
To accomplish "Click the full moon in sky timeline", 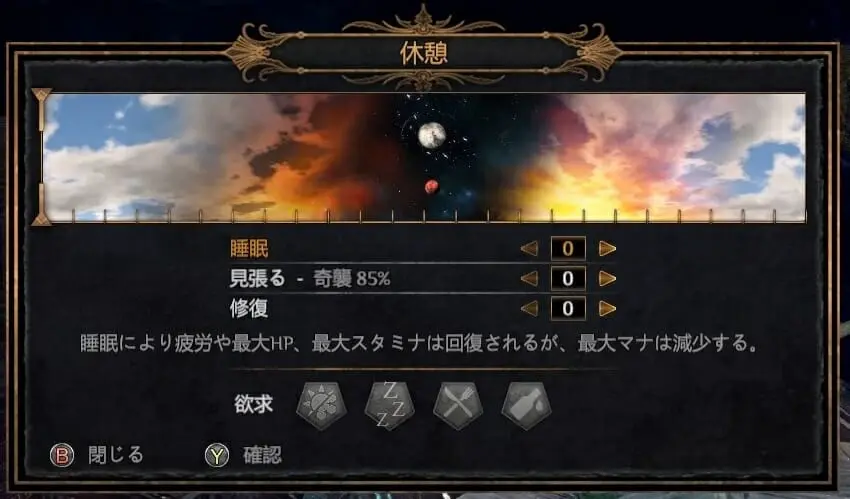I will [432, 135].
